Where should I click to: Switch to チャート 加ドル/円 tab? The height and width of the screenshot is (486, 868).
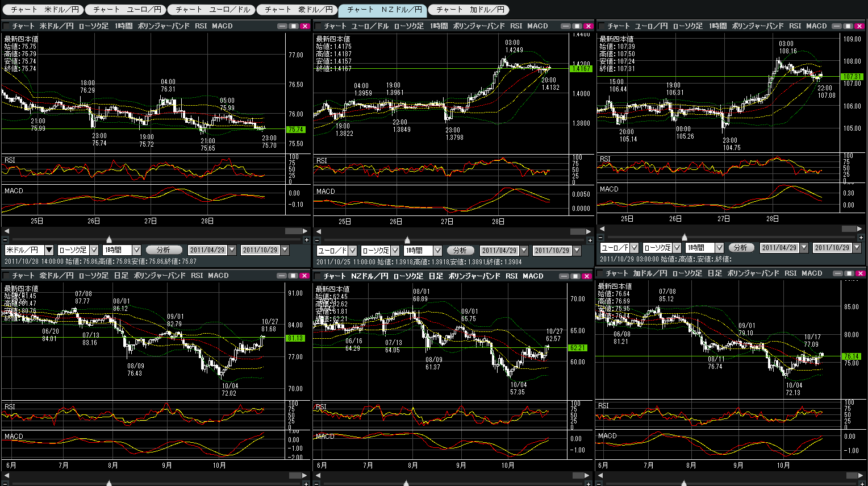click(469, 10)
